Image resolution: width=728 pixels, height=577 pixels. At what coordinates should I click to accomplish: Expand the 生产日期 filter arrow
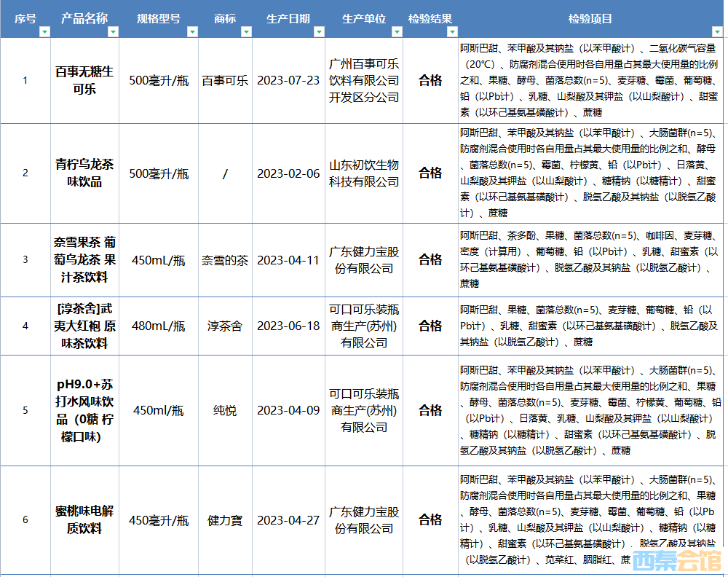pos(318,31)
